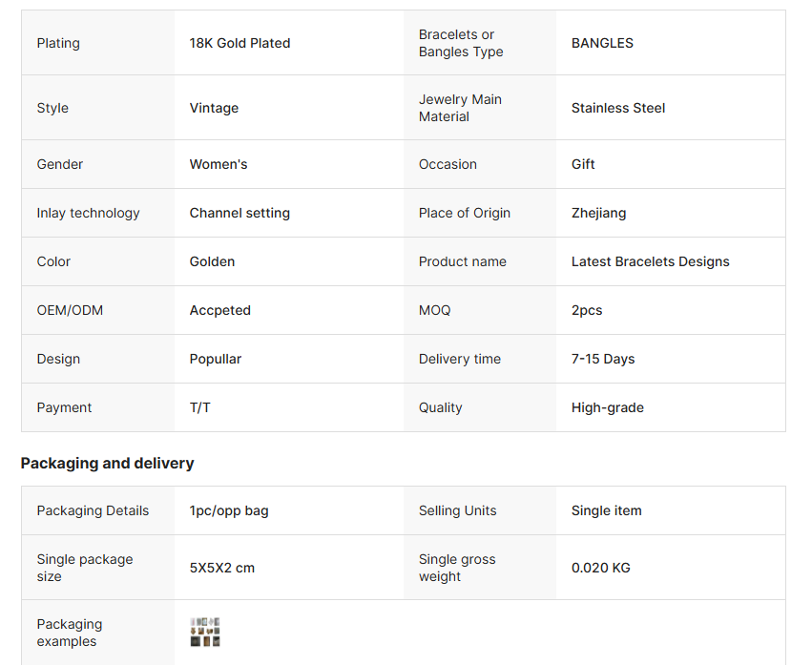Select the "Zhejiang" place of origin
The image size is (812, 665).
click(598, 213)
